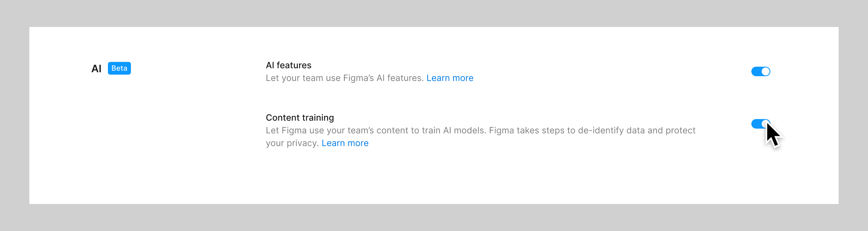
Task: Click the gray backdrop outside the settings card
Action: point(397,216)
